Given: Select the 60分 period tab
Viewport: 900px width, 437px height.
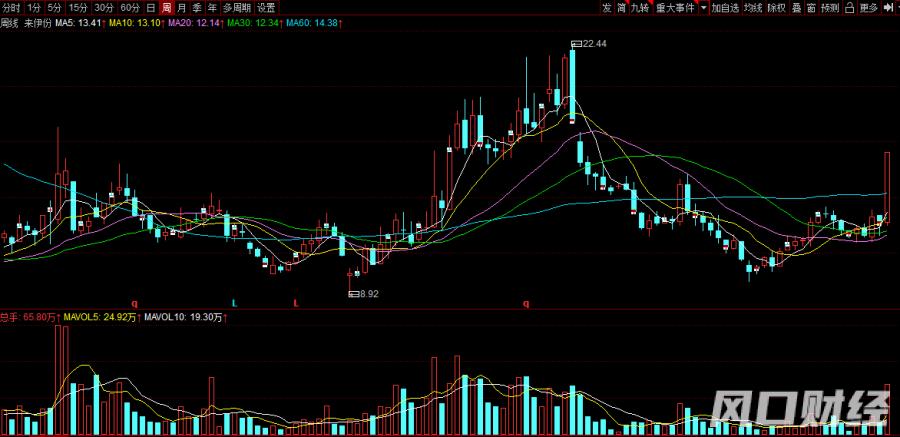Looking at the screenshot, I should click(130, 8).
